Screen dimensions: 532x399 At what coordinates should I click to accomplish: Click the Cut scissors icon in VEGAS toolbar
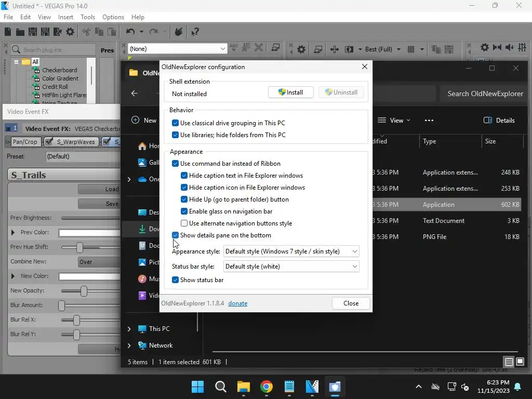click(x=87, y=32)
